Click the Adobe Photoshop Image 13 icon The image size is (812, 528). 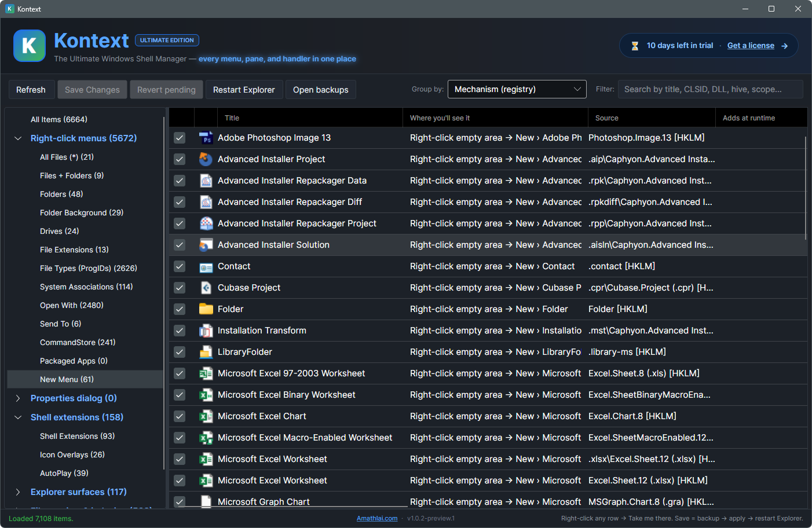coord(206,138)
